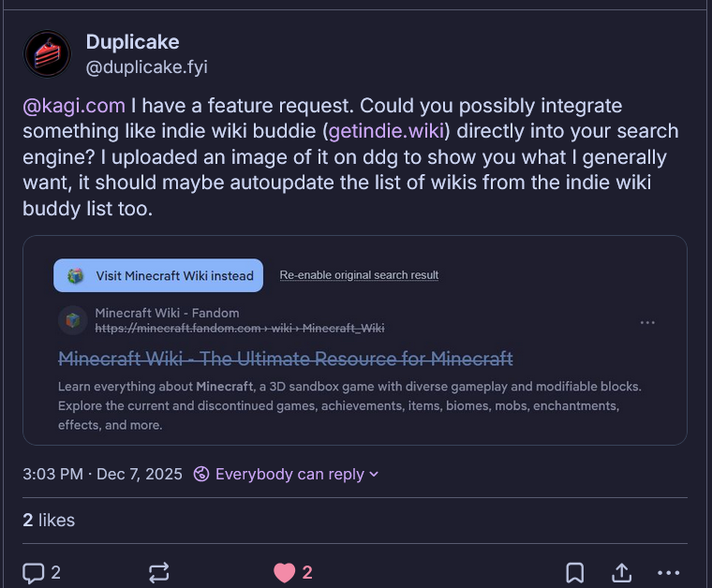This screenshot has width=712, height=588.
Task: Click Duplicake's cake avatar picture
Action: (47, 54)
